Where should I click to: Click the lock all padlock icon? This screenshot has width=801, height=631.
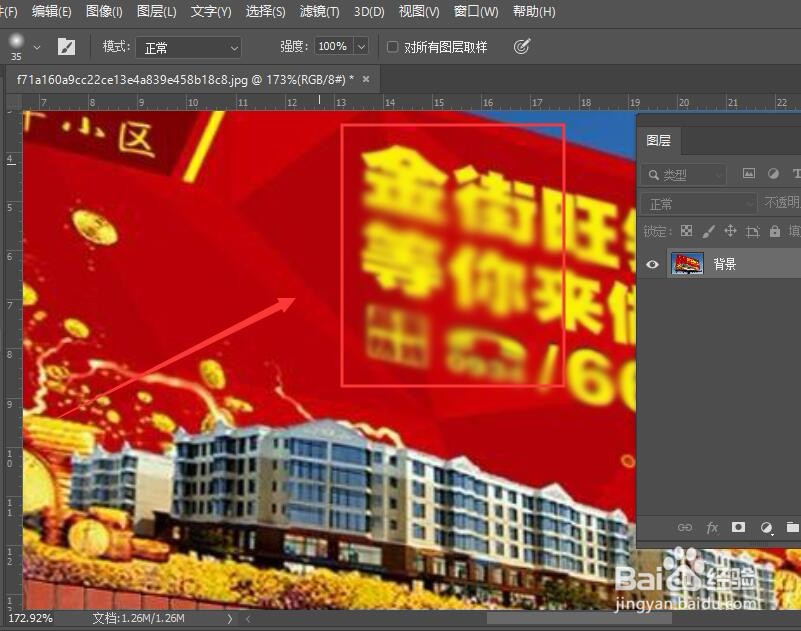(x=775, y=231)
